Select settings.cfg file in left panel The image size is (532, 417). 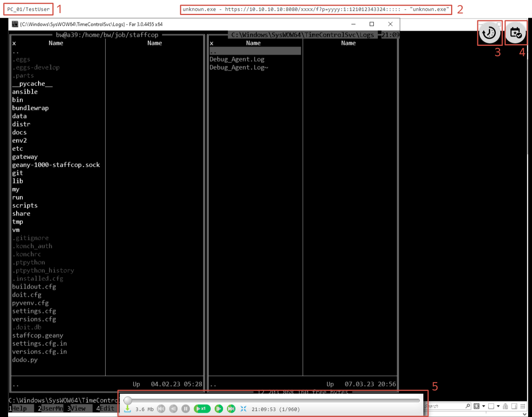point(34,311)
